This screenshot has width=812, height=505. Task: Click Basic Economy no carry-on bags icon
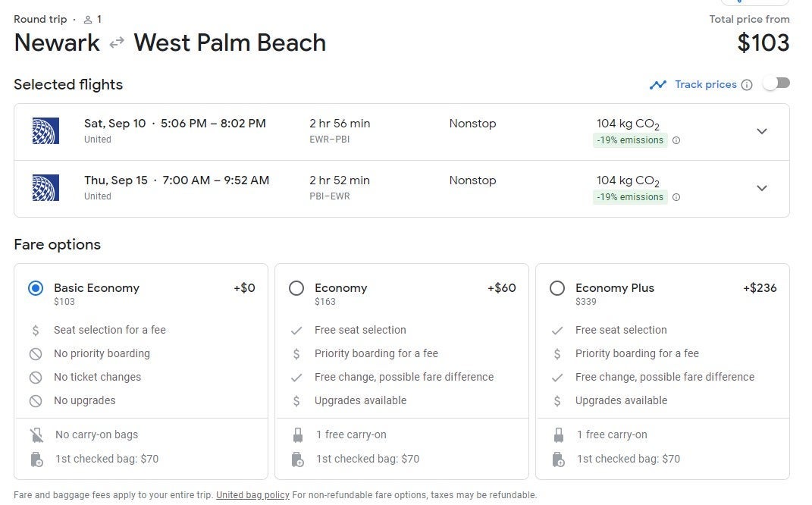[36, 435]
